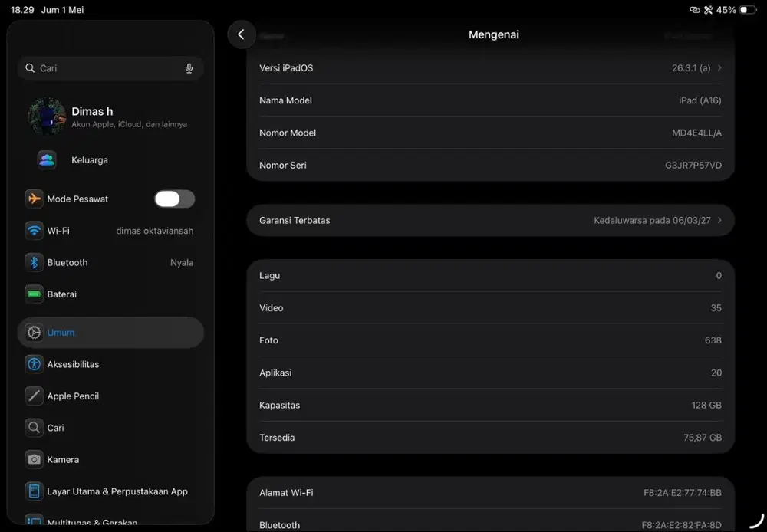Open Apple Pencil settings

110,396
